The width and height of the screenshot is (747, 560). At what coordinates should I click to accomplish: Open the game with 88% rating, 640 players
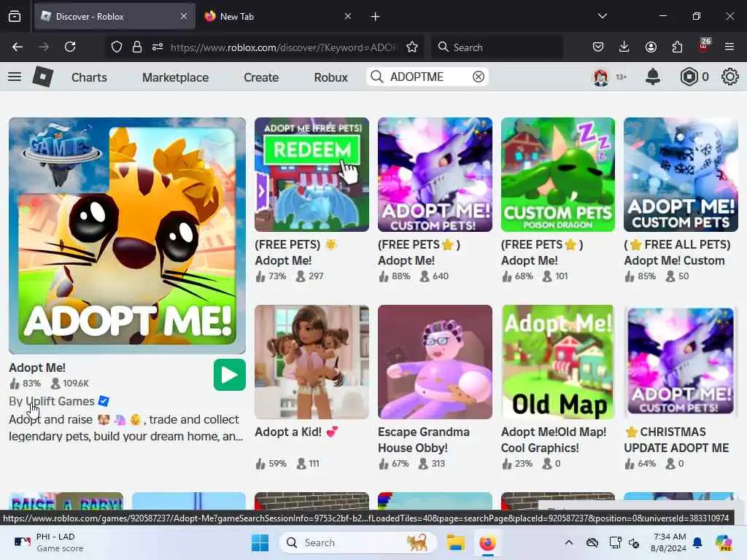click(x=435, y=174)
